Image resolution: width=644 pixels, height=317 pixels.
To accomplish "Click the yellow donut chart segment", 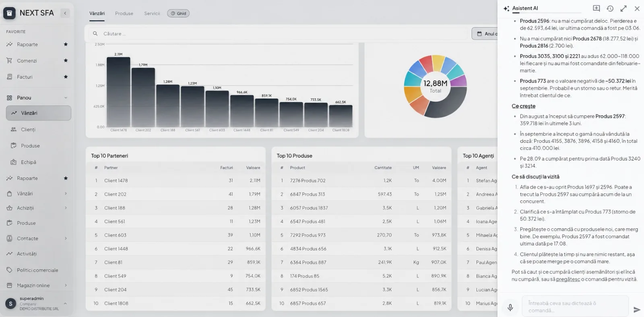I will click(438, 62).
